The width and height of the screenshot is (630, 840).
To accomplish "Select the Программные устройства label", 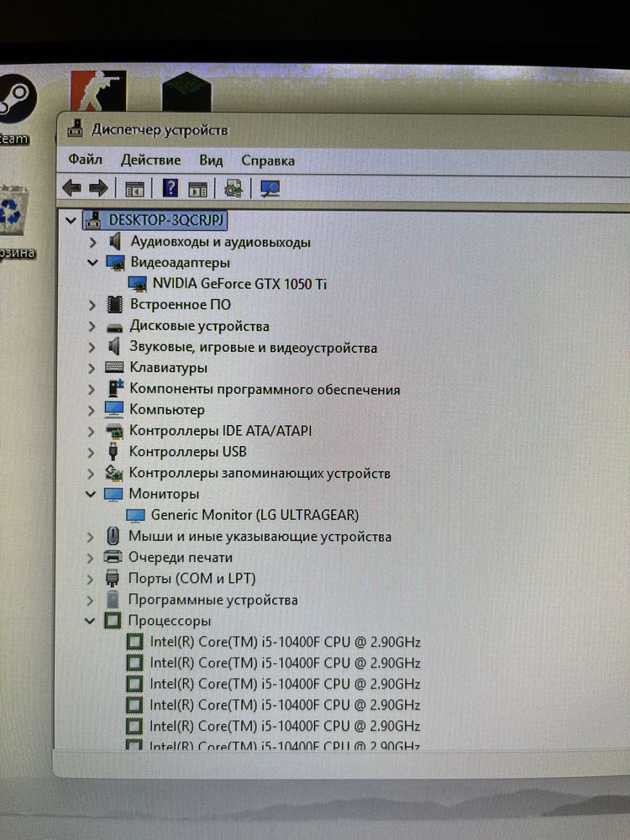I will coord(213,600).
